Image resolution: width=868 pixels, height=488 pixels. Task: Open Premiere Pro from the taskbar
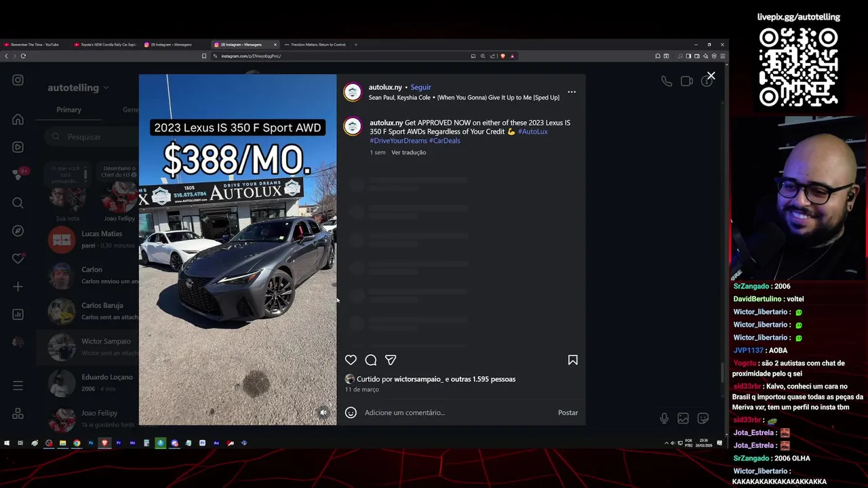click(118, 443)
